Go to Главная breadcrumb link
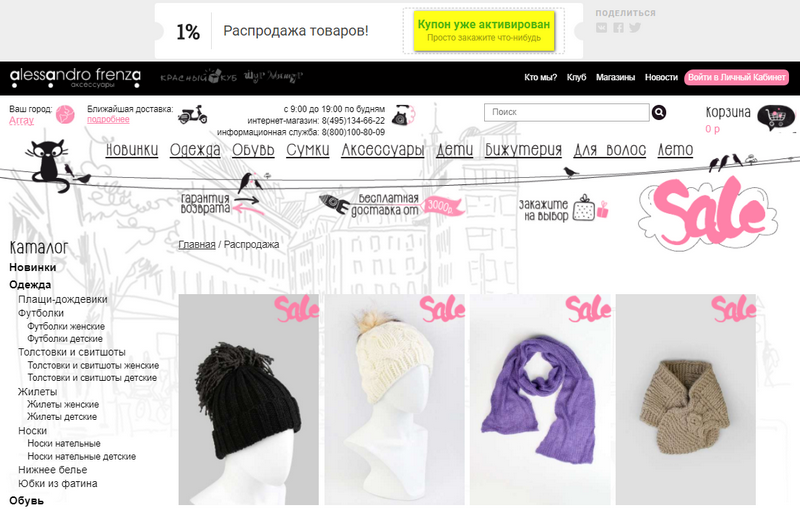The height and width of the screenshot is (511, 800). [196, 245]
